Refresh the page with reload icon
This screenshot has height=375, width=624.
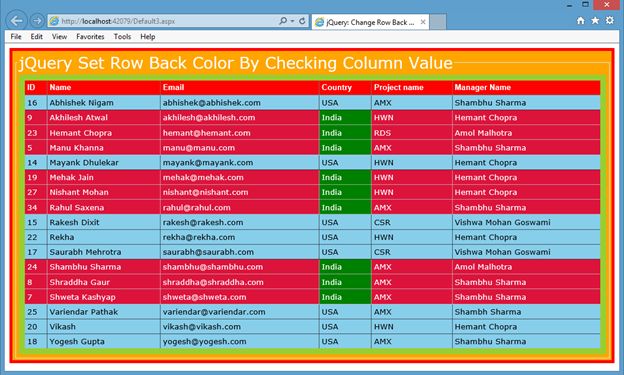click(302, 21)
